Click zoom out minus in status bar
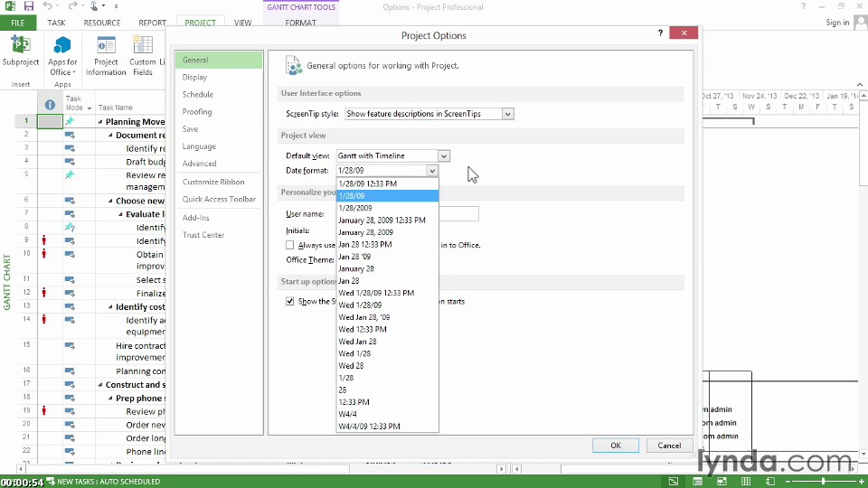868x488 pixels. [788, 482]
